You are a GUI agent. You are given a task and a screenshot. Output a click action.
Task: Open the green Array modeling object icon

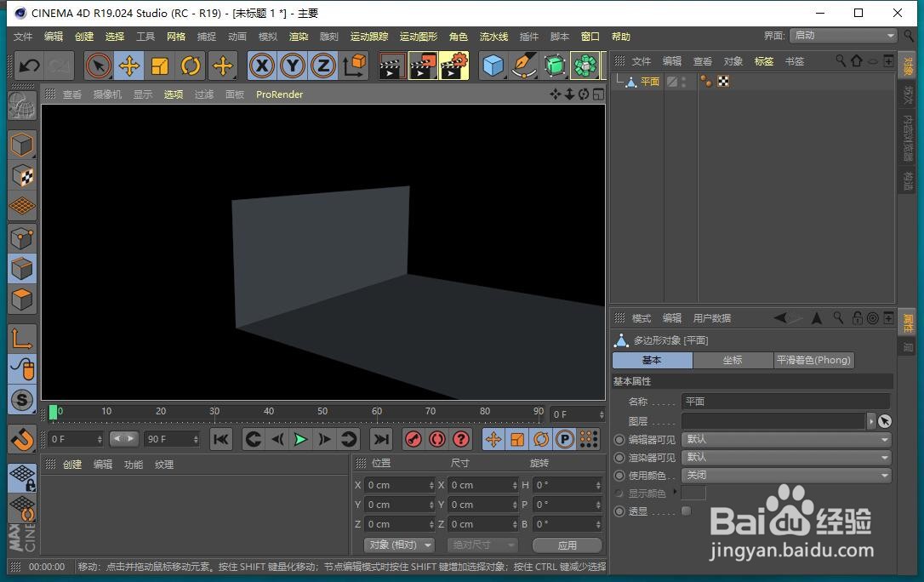(x=585, y=66)
